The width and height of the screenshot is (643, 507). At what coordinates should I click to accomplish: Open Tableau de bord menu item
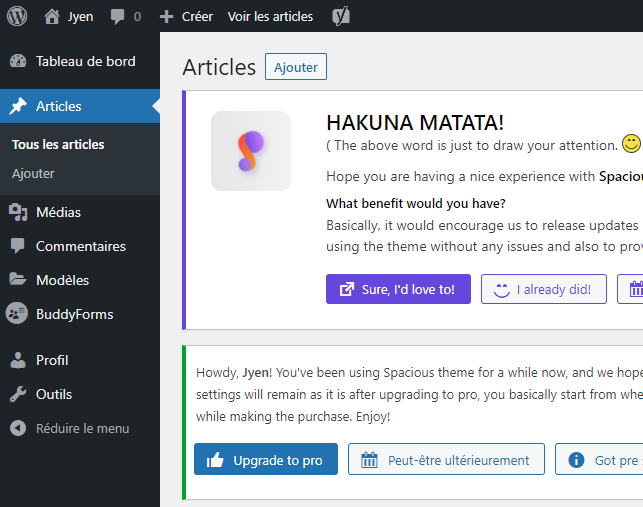point(80,61)
